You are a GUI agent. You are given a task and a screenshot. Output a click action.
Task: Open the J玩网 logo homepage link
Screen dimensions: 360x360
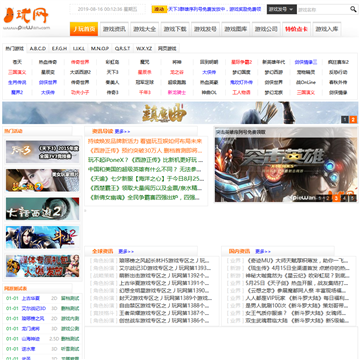27,18
